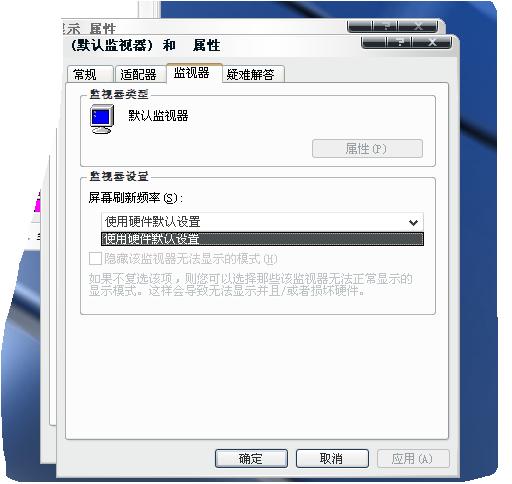Click the minimize button of the front properties dialog
Image resolution: width=512 pixels, height=484 pixels.
pos(374,42)
